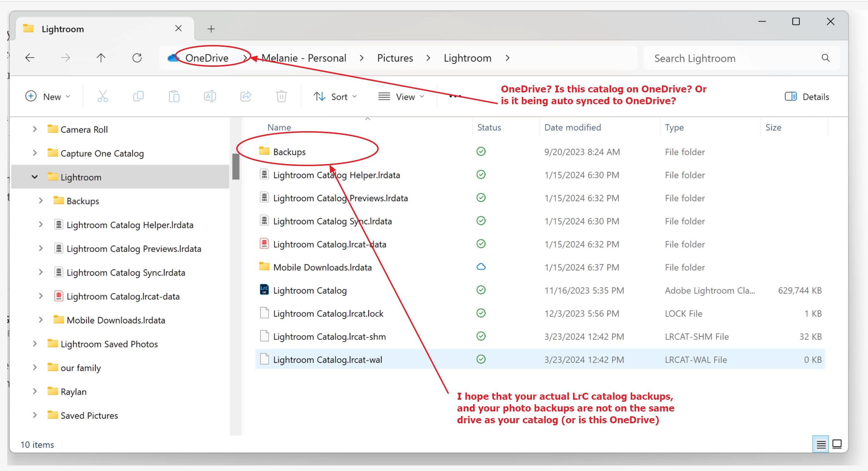
Task: Open the View dropdown menu
Action: [x=401, y=97]
